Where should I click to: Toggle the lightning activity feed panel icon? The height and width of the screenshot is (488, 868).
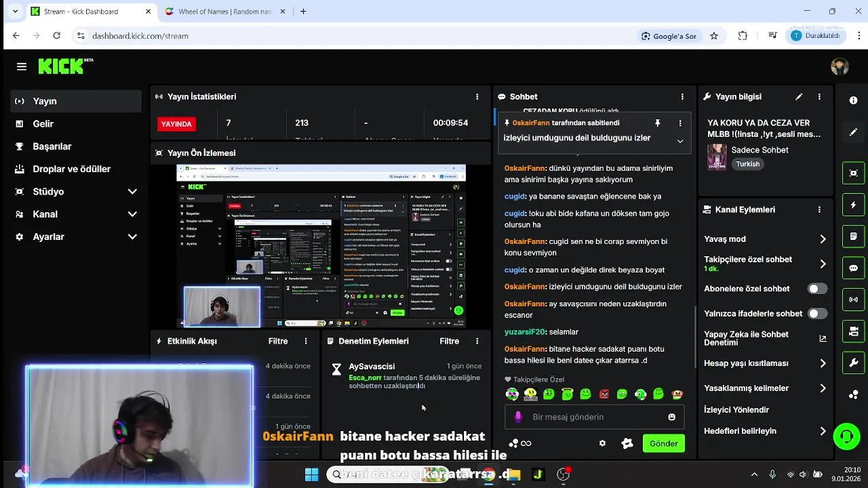pyautogui.click(x=853, y=205)
